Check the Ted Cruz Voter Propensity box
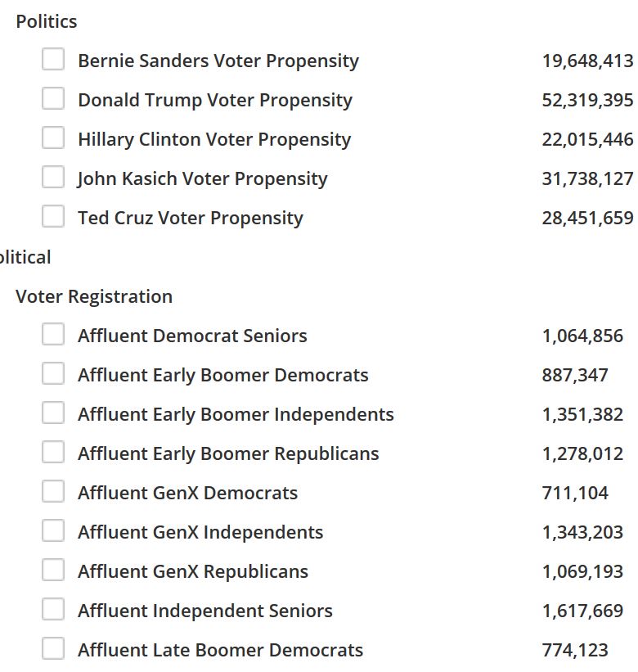638x672 pixels. click(x=53, y=216)
